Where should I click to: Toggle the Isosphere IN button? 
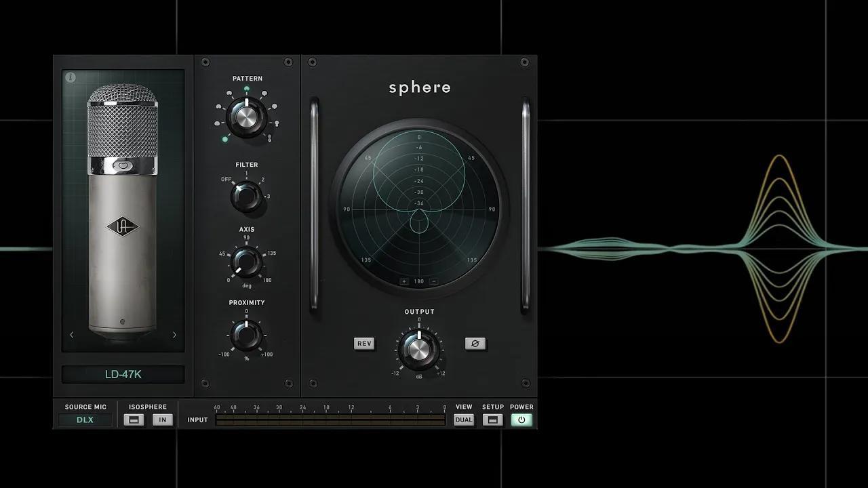[x=163, y=420]
